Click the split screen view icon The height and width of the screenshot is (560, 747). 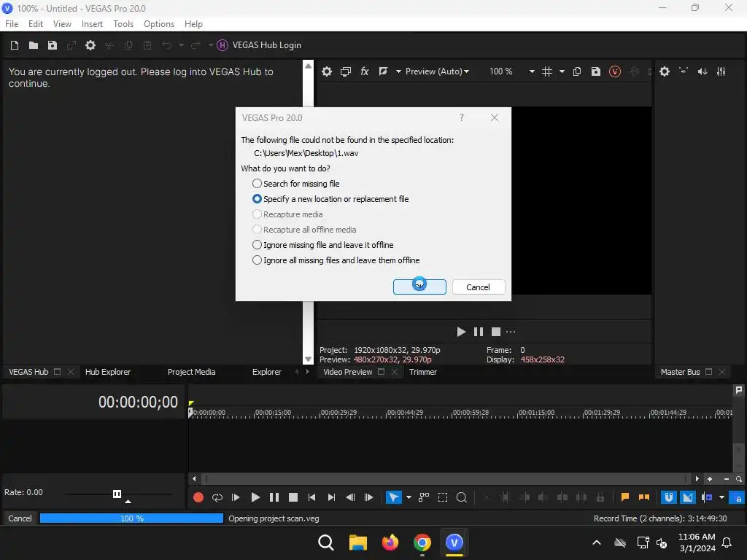[383, 71]
